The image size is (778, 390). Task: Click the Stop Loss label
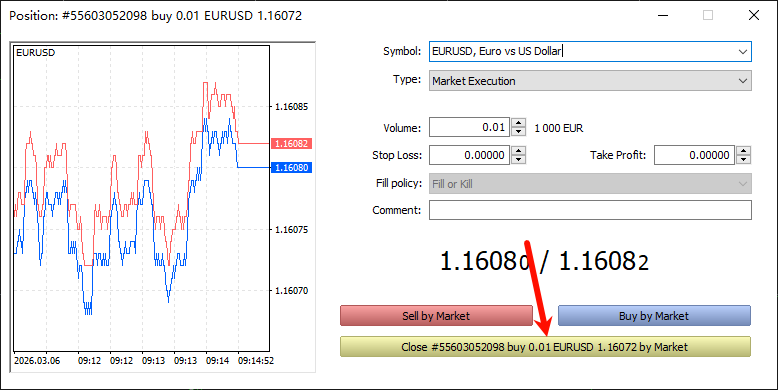pos(397,155)
